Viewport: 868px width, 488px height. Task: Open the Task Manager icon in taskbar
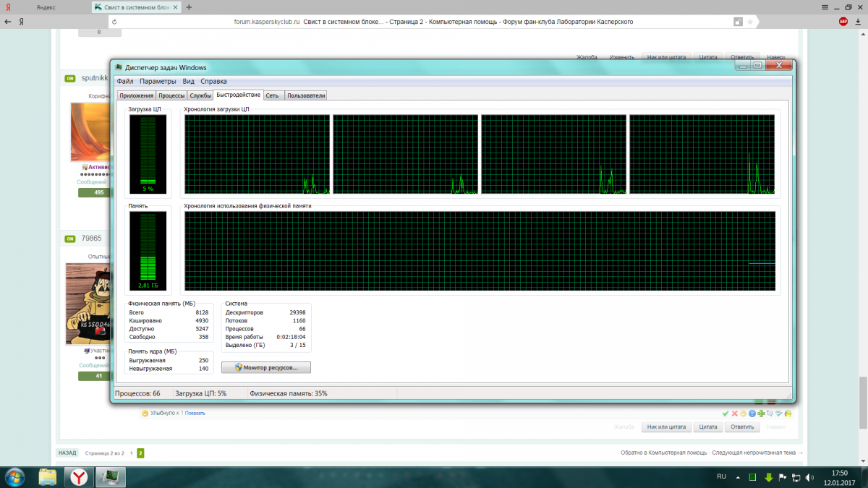tap(112, 476)
